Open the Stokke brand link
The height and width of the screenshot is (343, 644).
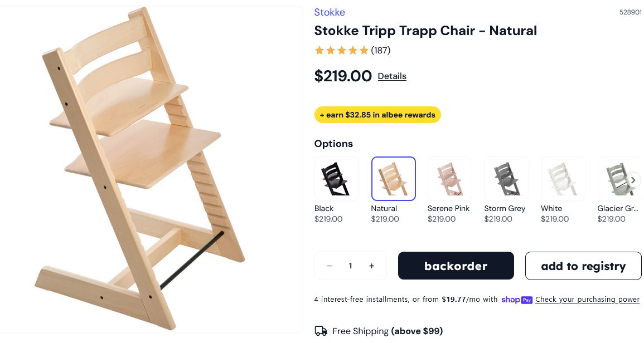tap(330, 12)
